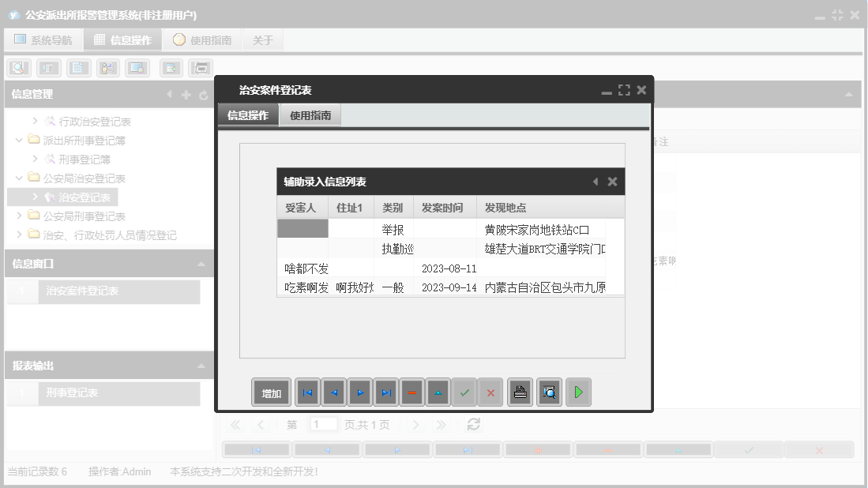Expand the 行政治安登记表 tree node
The width and height of the screenshot is (868, 488).
click(x=35, y=121)
